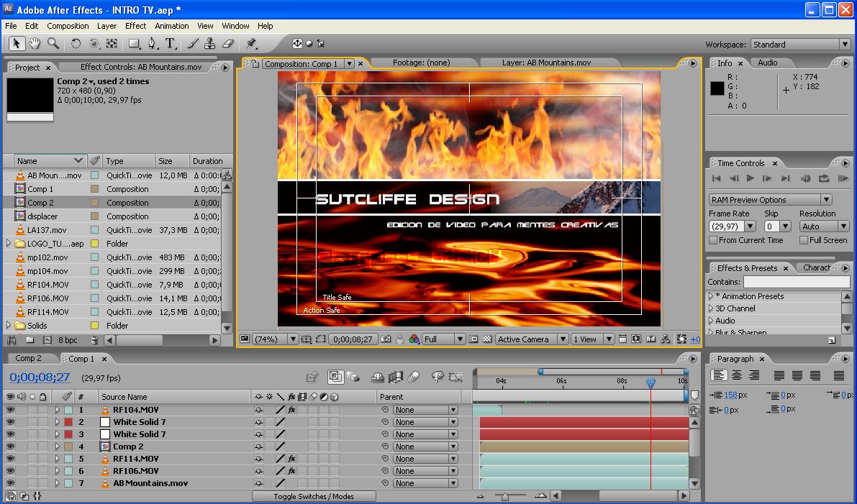This screenshot has height=504, width=857.
Task: Select the Zoom magnifier tool
Action: click(53, 43)
